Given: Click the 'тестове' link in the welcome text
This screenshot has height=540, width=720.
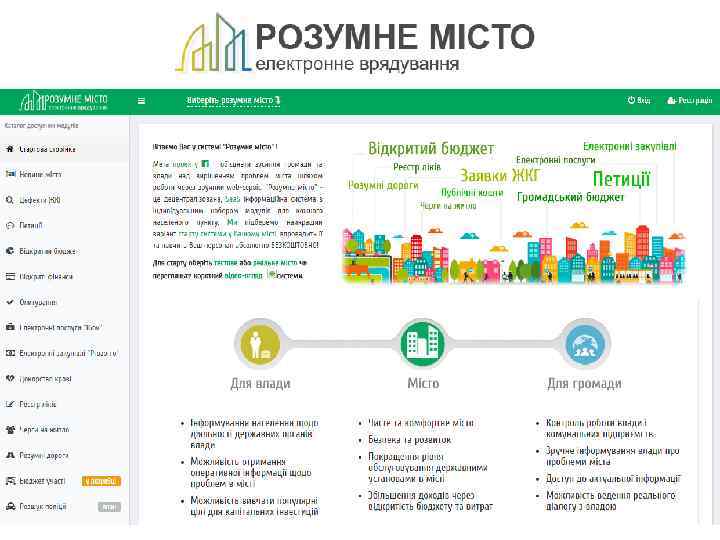Looking at the screenshot, I should click(225, 263).
